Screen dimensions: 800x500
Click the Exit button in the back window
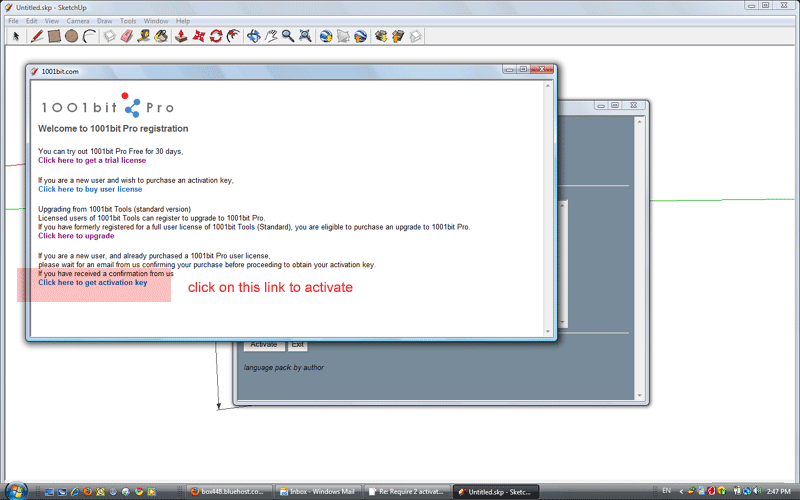[x=297, y=345]
